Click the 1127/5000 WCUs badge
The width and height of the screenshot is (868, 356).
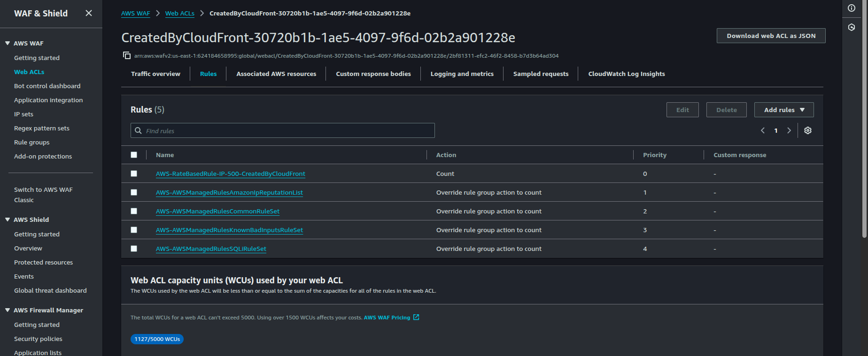pyautogui.click(x=157, y=339)
